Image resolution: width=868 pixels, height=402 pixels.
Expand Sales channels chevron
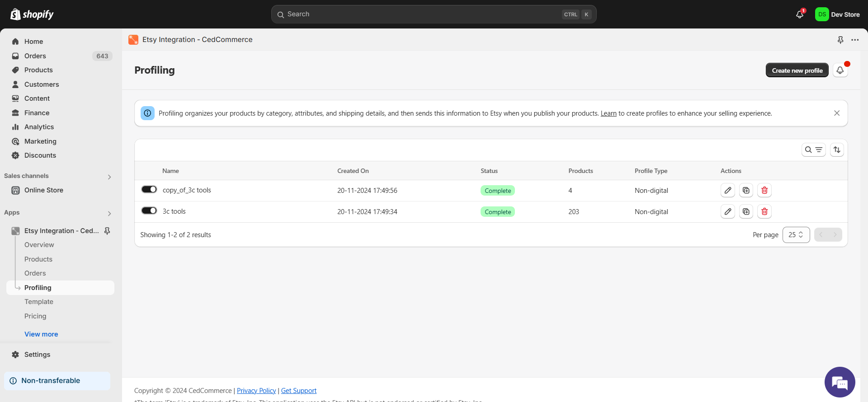click(109, 177)
